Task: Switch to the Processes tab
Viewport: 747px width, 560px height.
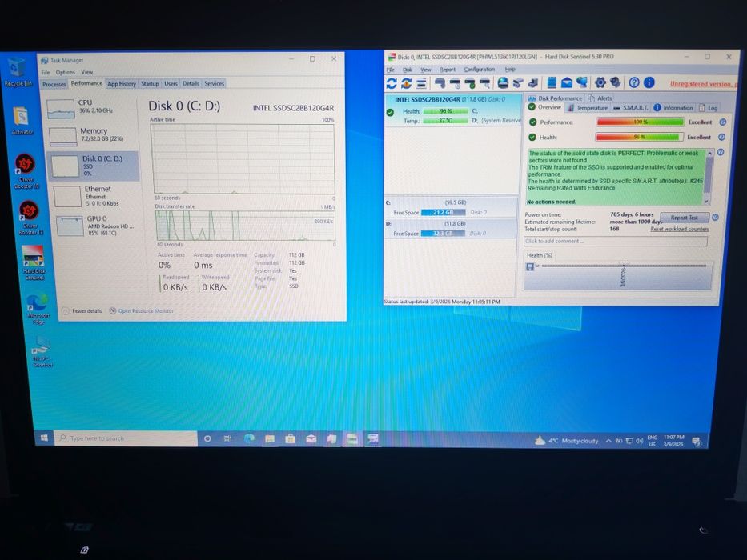Action: coord(54,84)
